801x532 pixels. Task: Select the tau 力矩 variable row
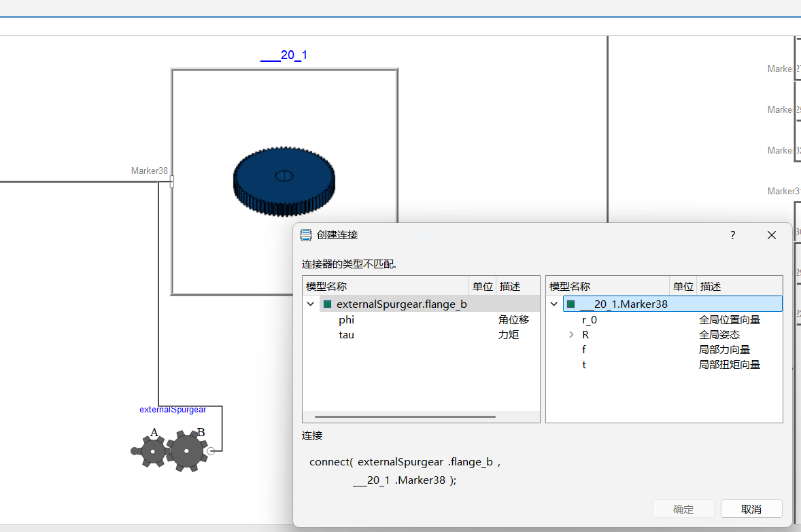click(422, 334)
